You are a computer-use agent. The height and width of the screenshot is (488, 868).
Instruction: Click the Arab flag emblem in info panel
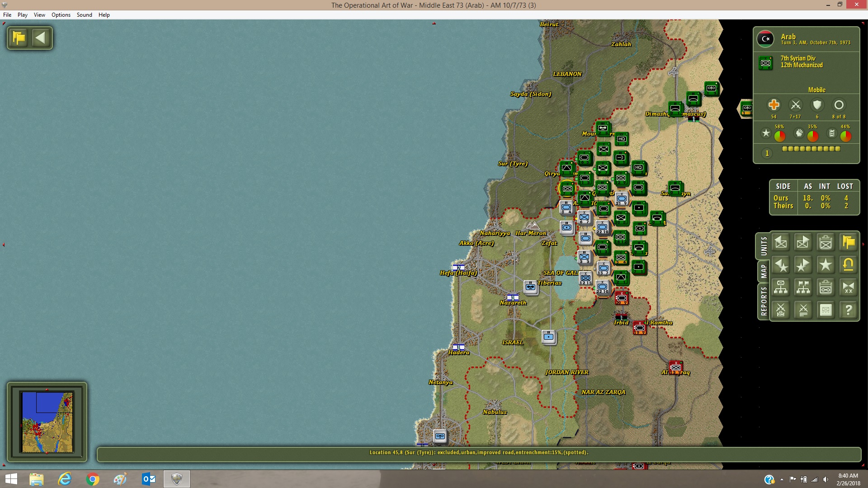pyautogui.click(x=765, y=39)
